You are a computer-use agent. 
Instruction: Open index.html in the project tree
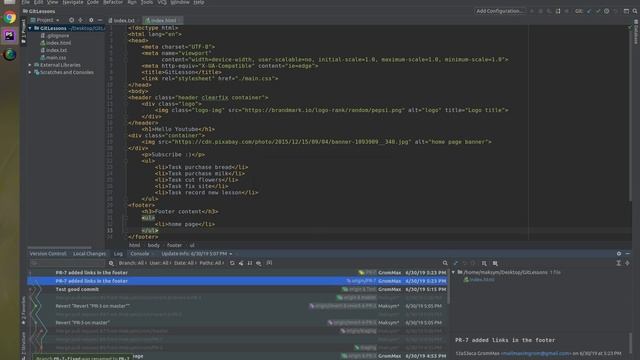(x=56, y=43)
